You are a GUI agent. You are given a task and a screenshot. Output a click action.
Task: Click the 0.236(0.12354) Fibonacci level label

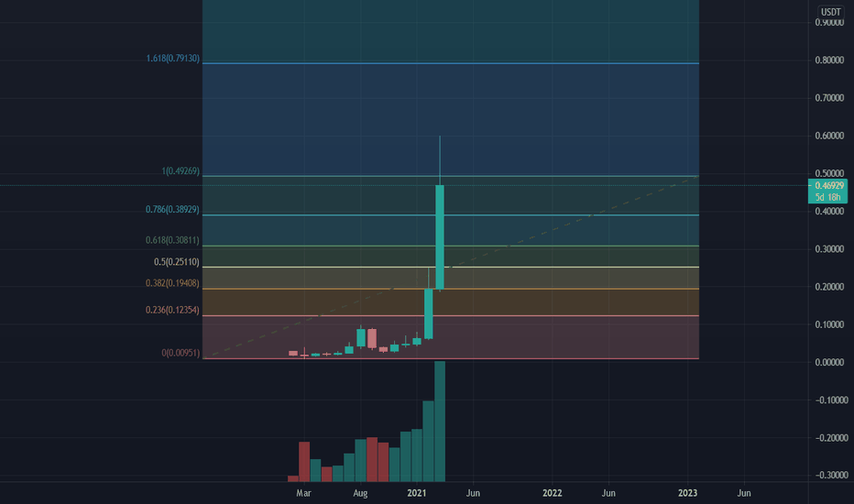click(172, 310)
